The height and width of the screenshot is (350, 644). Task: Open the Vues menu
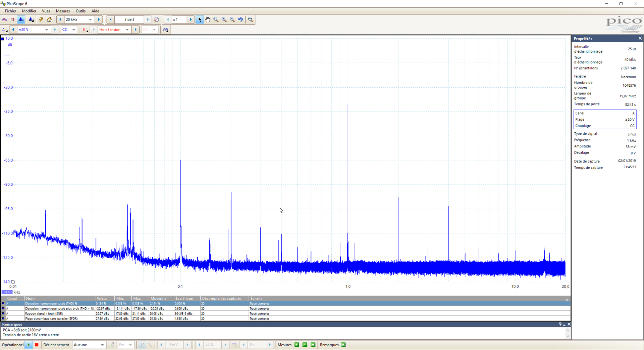46,11
